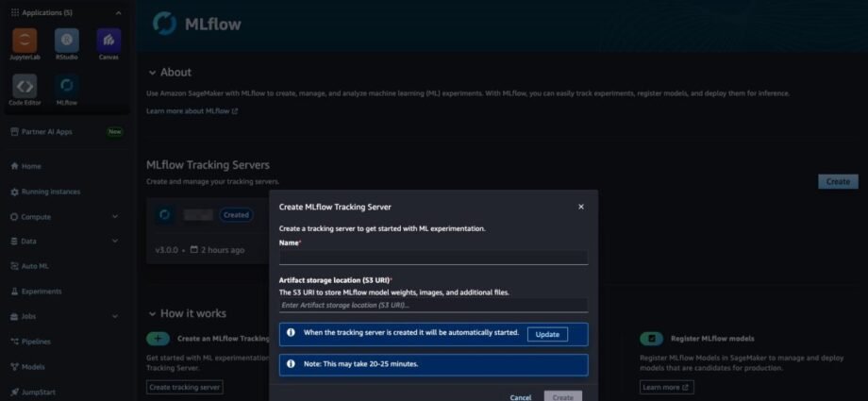Launch the Code Editor application icon
The width and height of the screenshot is (868, 401).
[x=25, y=86]
